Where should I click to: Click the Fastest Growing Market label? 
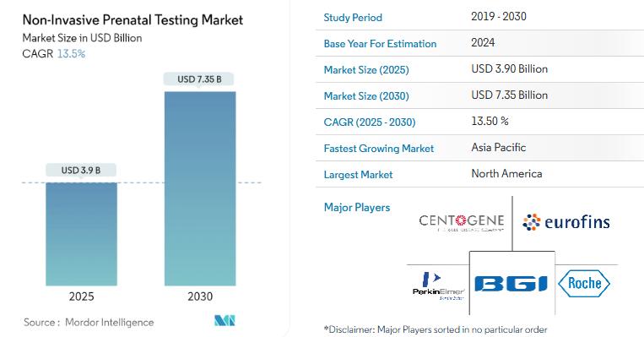379,149
